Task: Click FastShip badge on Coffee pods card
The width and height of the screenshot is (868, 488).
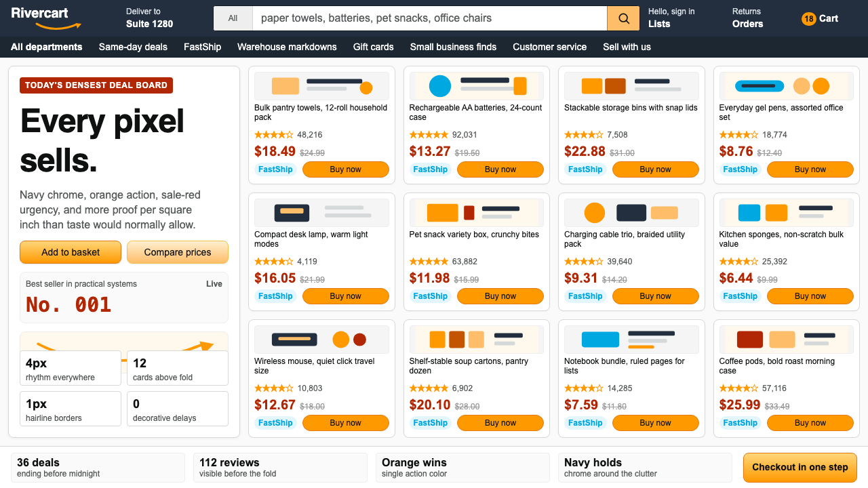Action: (x=741, y=423)
